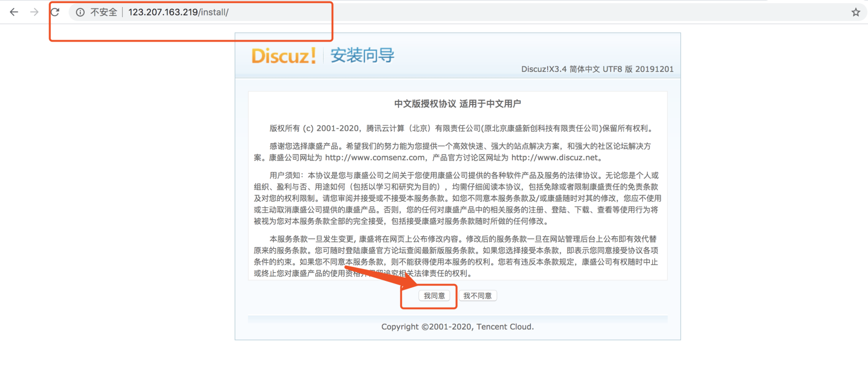
Task: Click the version text Discuz!X3.4 简体中文 UTF8 版 20191201
Action: pos(597,69)
